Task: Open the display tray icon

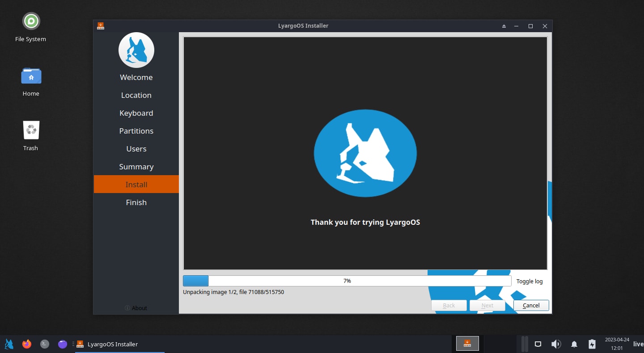Action: tap(538, 344)
